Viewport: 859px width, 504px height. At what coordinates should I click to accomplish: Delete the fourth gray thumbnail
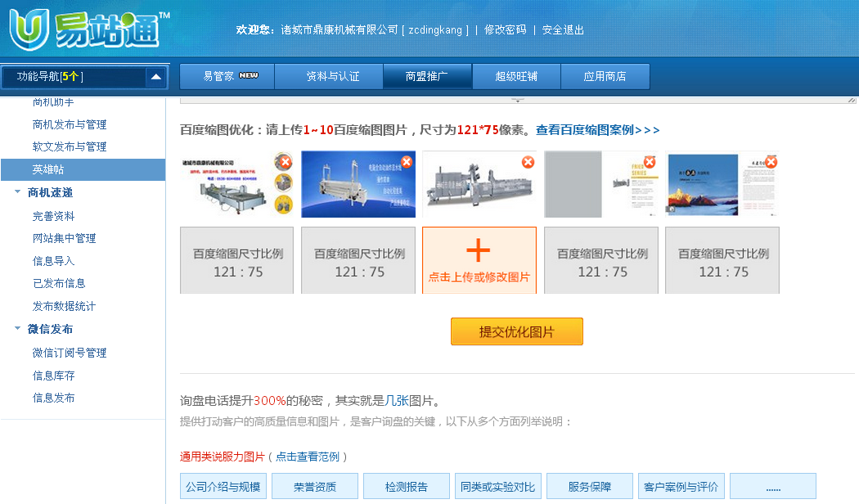pyautogui.click(x=650, y=162)
